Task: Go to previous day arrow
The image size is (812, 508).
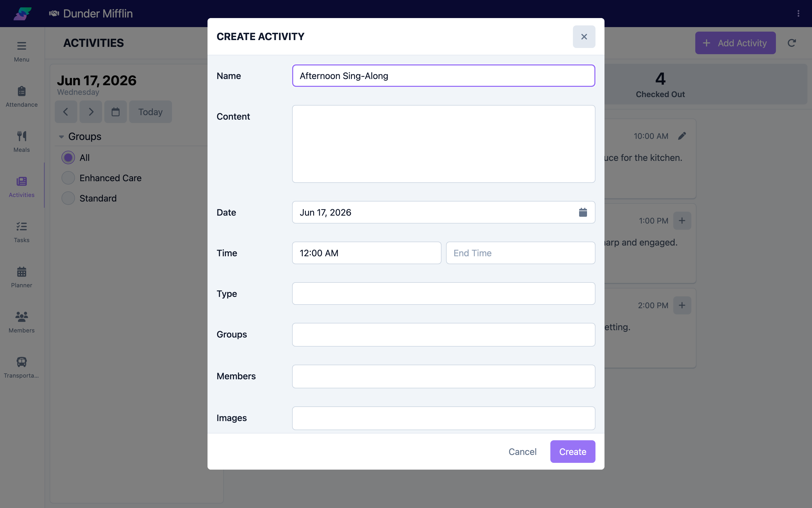Action: [66, 112]
